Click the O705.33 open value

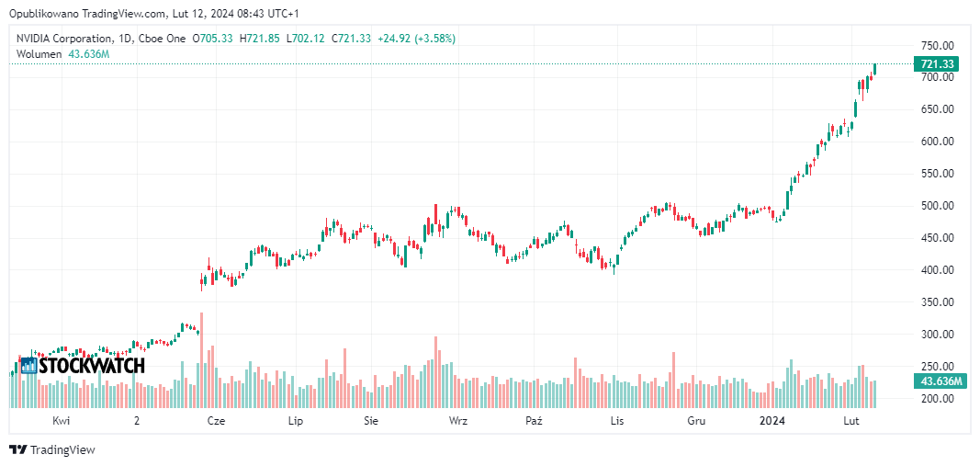(x=212, y=39)
